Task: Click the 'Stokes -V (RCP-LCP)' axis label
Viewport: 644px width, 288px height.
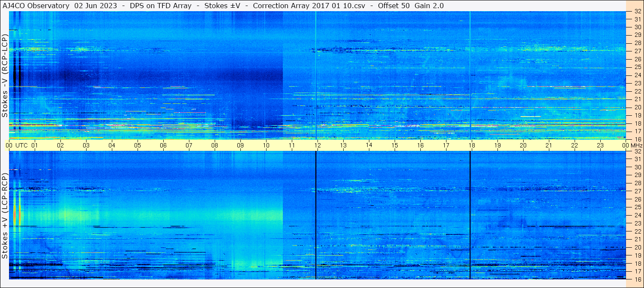Action: (5, 75)
